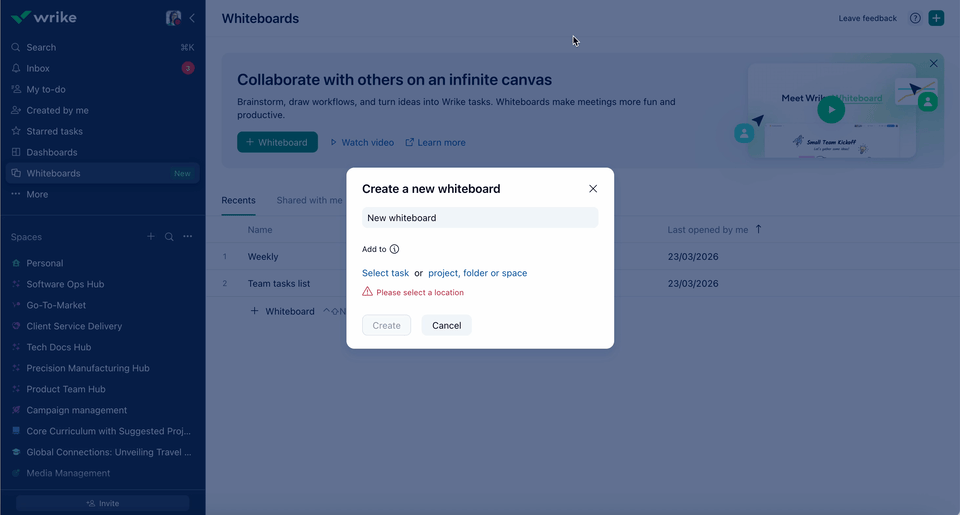Switch to the Shared with me tab
The image size is (960, 515).
[x=309, y=200]
